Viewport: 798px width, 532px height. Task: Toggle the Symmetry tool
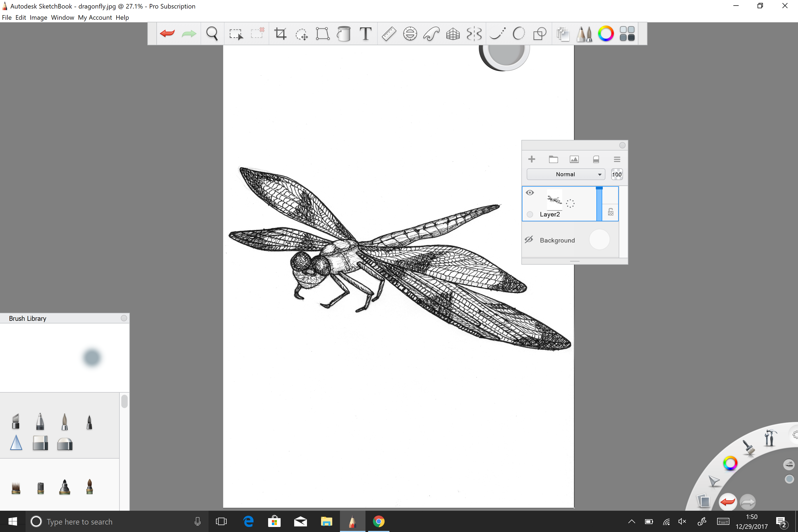[x=474, y=34]
